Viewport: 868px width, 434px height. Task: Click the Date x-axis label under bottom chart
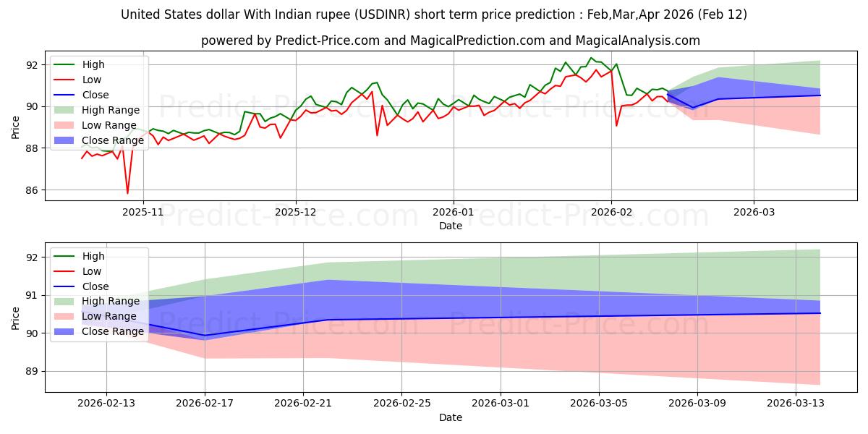coord(450,417)
